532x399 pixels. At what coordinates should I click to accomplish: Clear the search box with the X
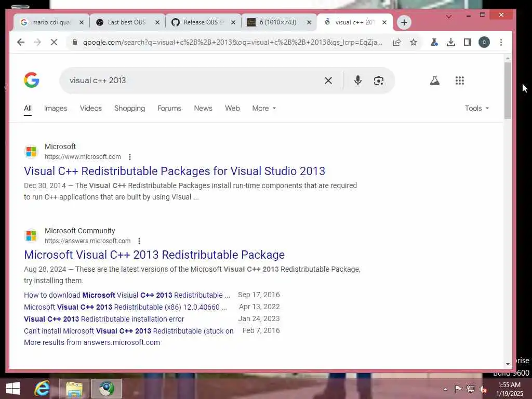[328, 81]
